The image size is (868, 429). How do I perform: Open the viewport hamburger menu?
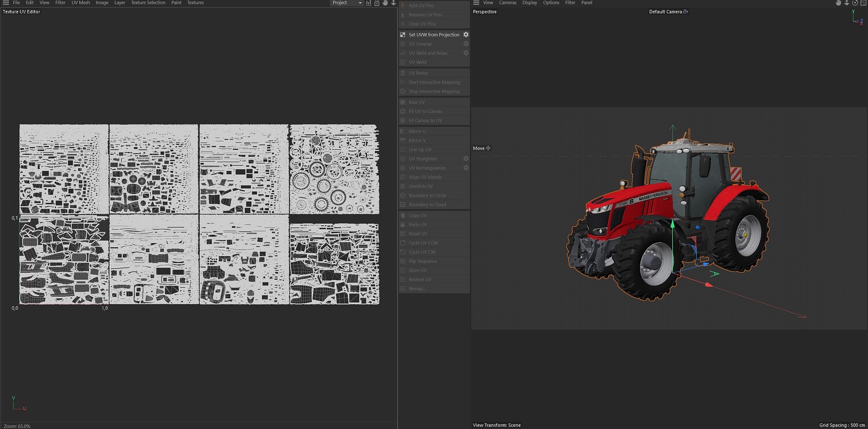click(x=476, y=3)
